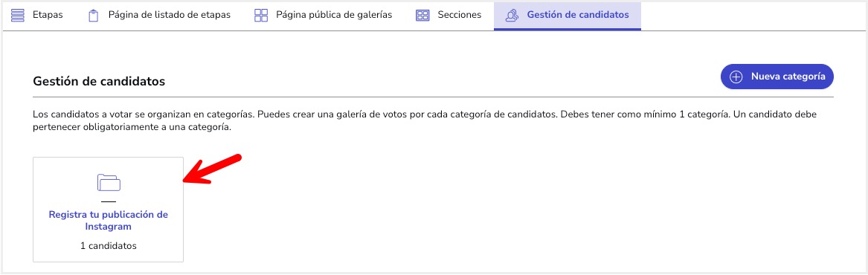Open the Etapas tab
Image resolution: width=868 pixels, height=275 pixels.
(38, 16)
